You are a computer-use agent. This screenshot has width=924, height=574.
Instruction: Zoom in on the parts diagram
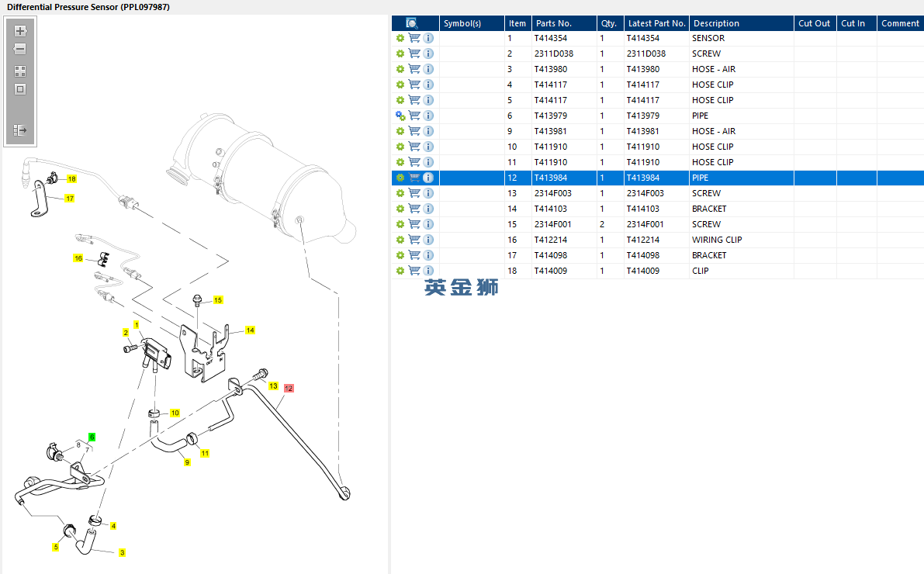[x=20, y=31]
